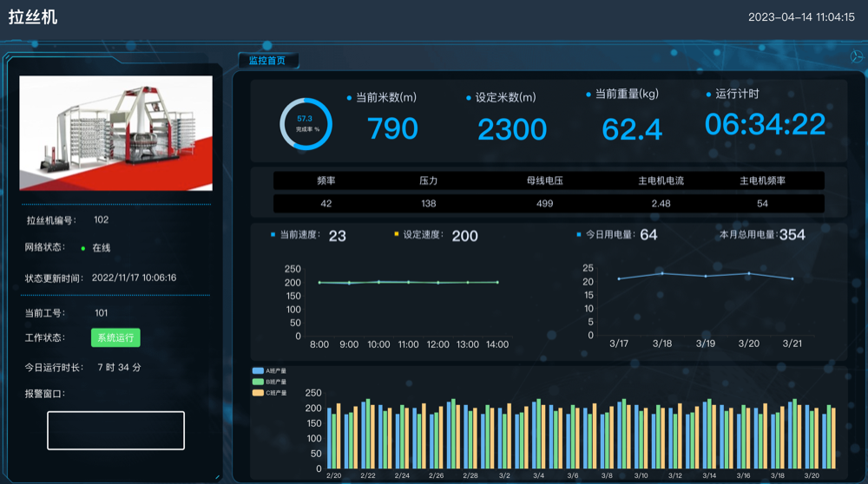This screenshot has height=484, width=868.
Task: Click the 在线 network status text
Action: (x=102, y=248)
